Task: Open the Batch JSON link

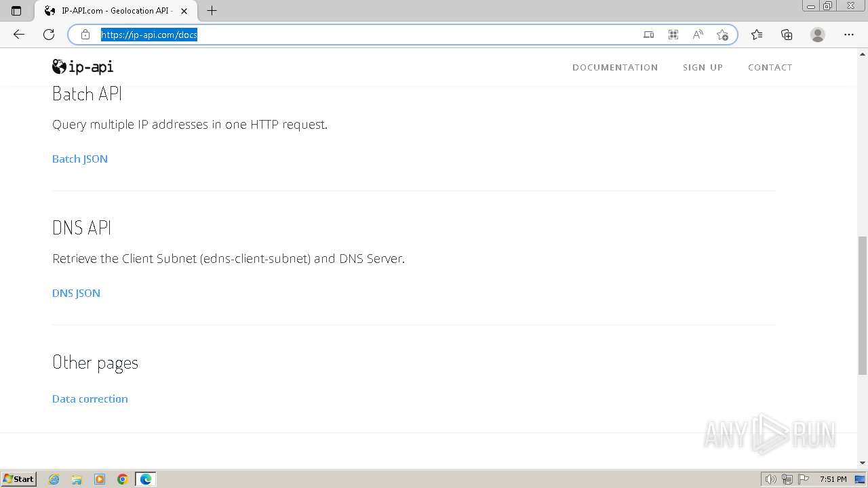Action: point(80,159)
